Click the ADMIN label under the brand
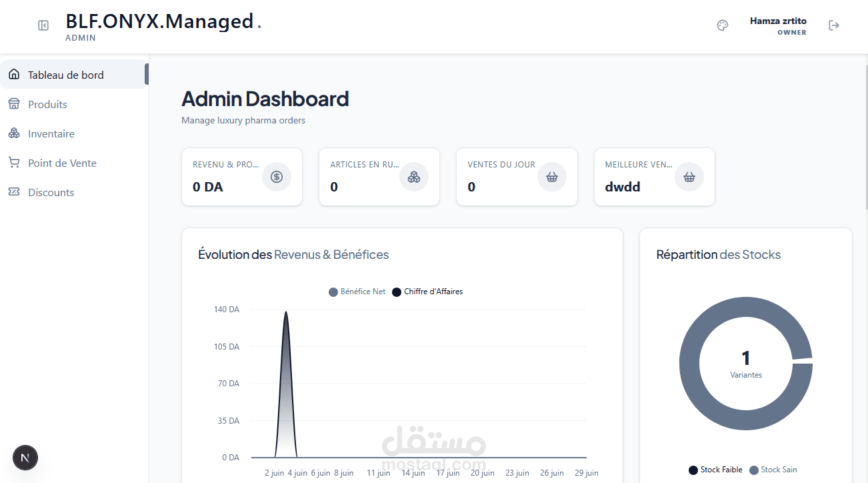 click(x=81, y=38)
